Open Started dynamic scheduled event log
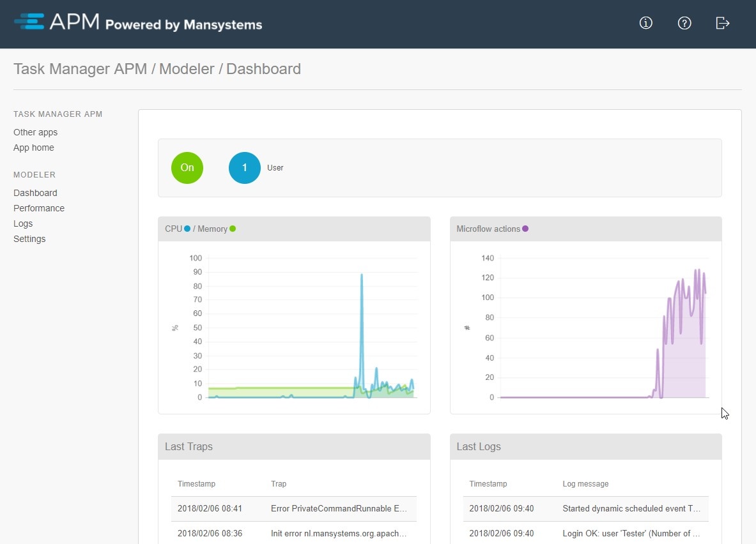The image size is (756, 544). coord(631,509)
